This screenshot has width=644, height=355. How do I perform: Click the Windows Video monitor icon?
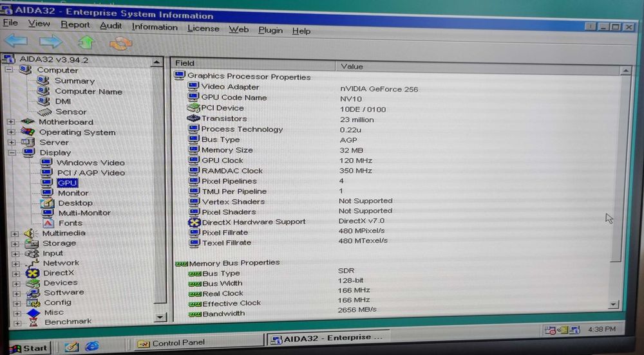click(46, 162)
